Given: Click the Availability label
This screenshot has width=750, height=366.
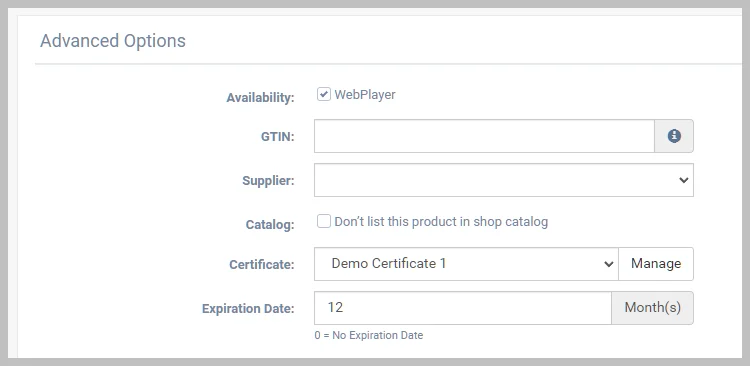Looking at the screenshot, I should [x=260, y=98].
